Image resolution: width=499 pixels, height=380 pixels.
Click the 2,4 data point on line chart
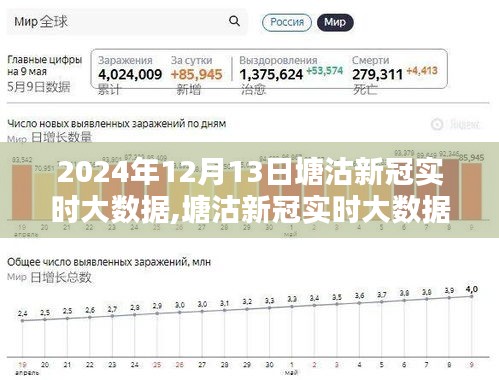coord(22,321)
